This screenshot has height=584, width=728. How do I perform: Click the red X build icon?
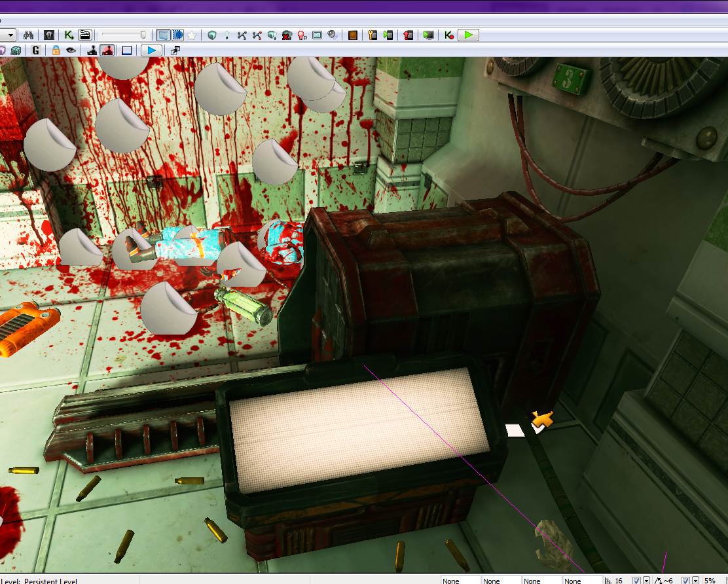click(287, 35)
